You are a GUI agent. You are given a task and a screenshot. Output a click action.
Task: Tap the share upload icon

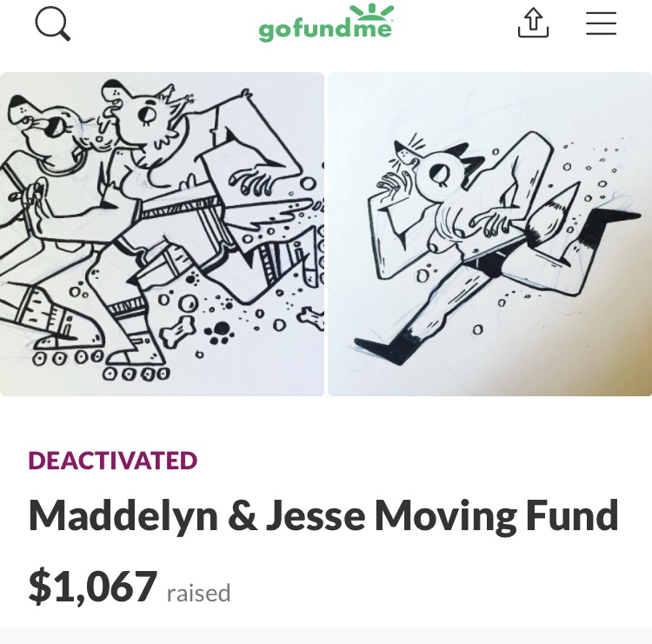[x=533, y=23]
